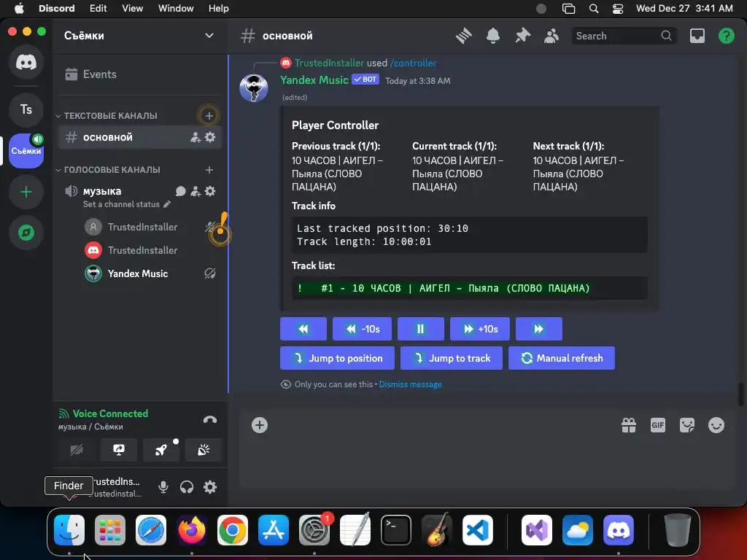Screen dimensions: 747x560
Task: Click the /controller command link
Action: click(413, 63)
